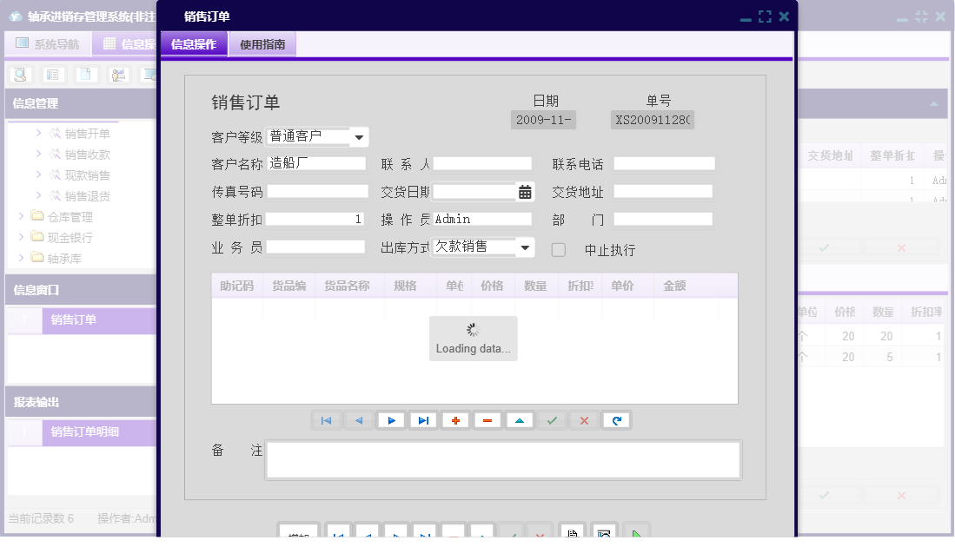Viewport: 955px width, 560px height.
Task: Remove selected goods line with minus icon
Action: [487, 420]
